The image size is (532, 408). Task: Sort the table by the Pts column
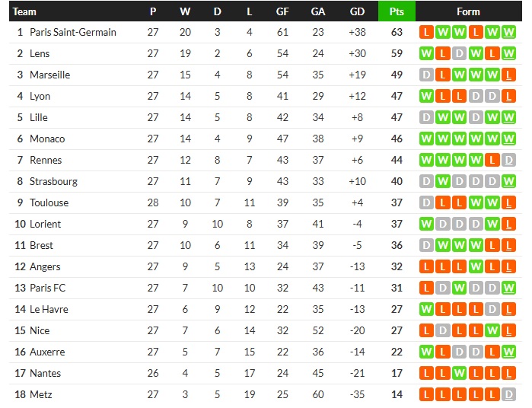coord(397,11)
